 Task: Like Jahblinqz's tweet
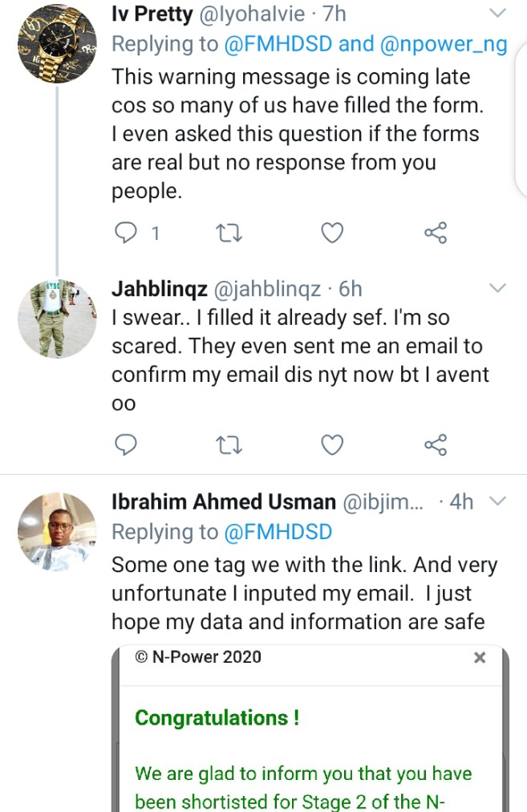click(x=332, y=445)
